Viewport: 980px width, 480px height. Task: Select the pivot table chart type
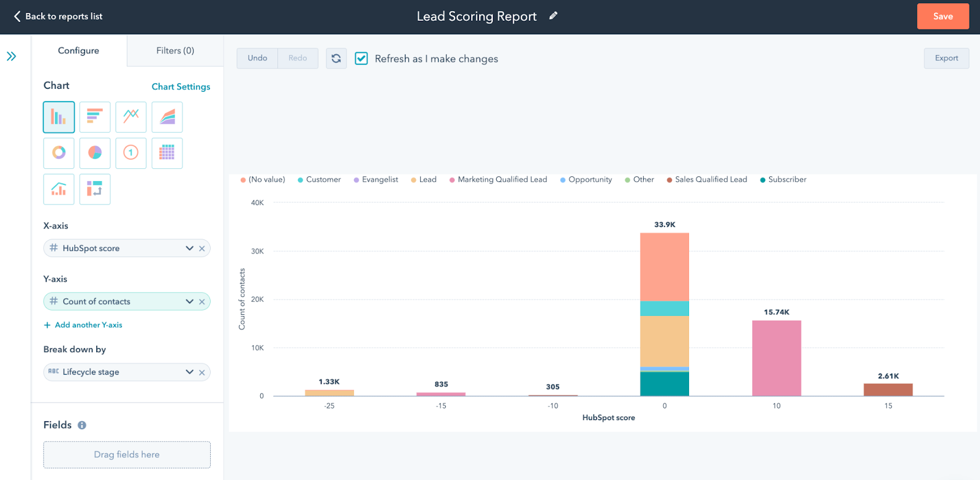point(95,189)
